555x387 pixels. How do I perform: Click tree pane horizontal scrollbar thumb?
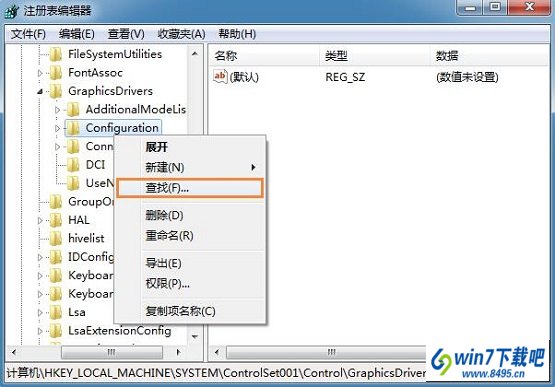pyautogui.click(x=112, y=352)
